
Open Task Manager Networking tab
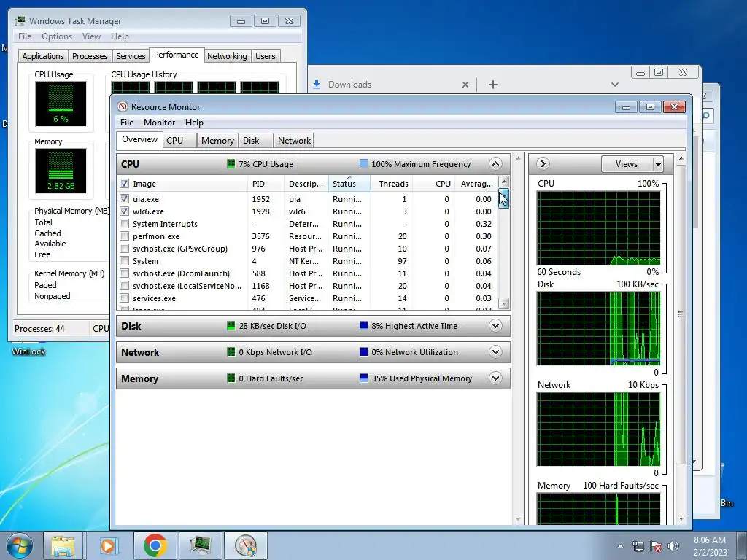[227, 56]
